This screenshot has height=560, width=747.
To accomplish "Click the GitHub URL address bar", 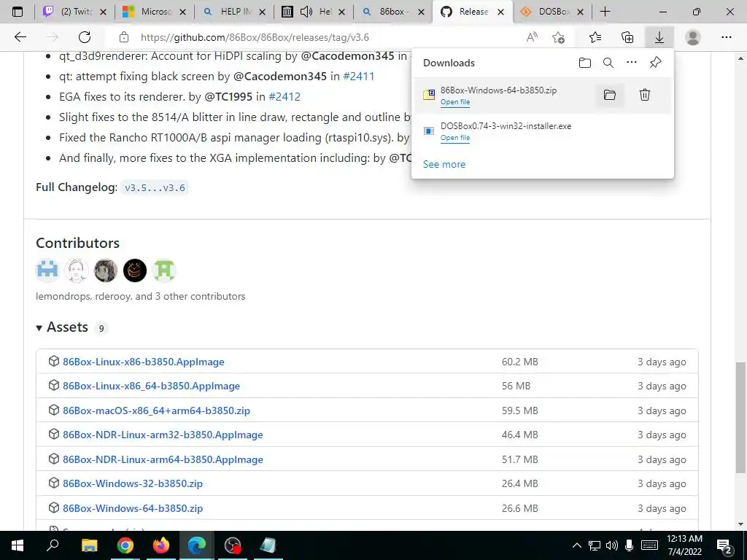I will (x=255, y=37).
